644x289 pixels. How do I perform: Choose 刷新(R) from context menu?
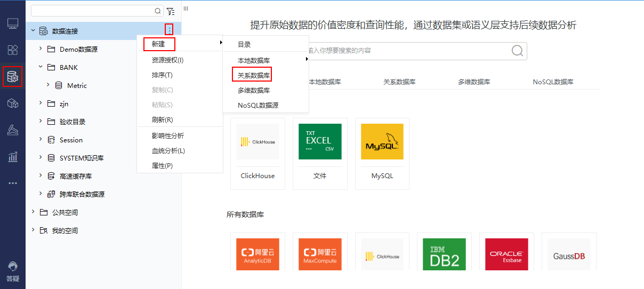(180, 120)
